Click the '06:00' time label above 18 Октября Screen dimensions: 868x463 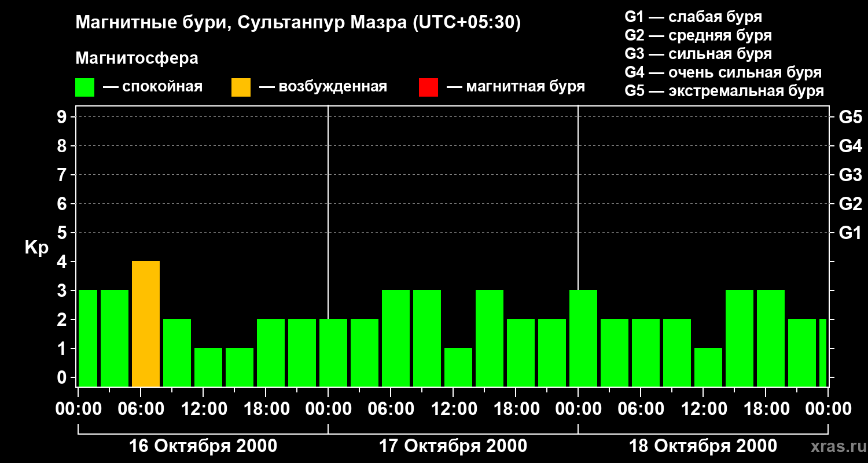pos(641,409)
